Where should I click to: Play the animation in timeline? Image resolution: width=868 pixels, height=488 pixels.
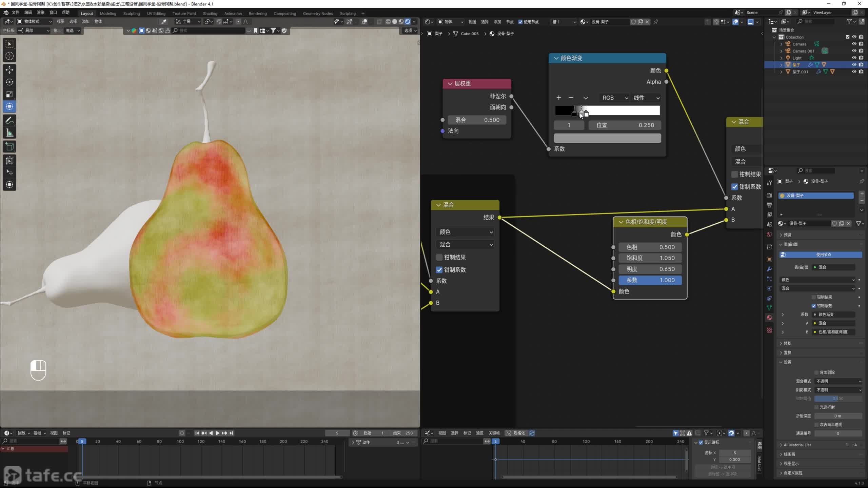click(x=218, y=433)
